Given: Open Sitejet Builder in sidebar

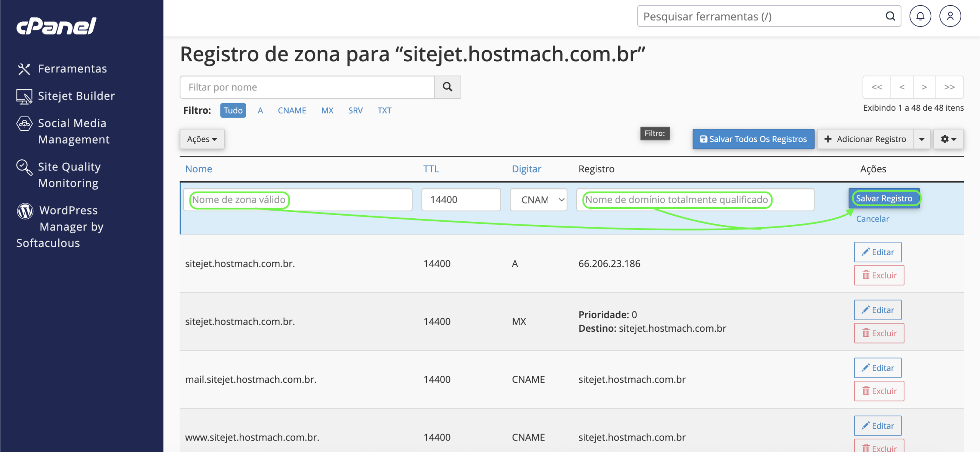Looking at the screenshot, I should point(65,96).
